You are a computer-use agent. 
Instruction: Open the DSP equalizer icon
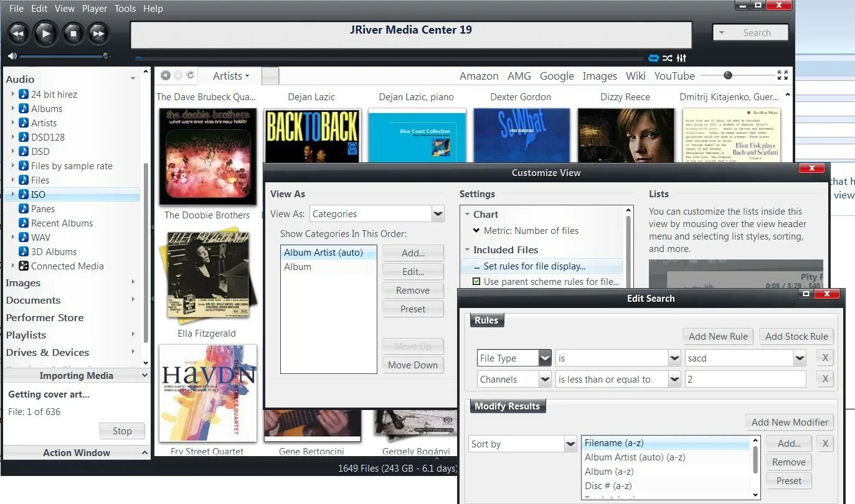(x=681, y=58)
